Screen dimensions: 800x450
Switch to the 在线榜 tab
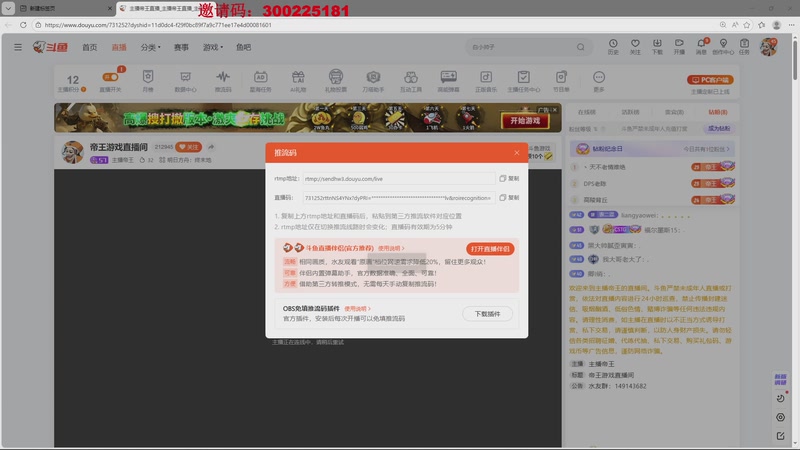point(586,112)
